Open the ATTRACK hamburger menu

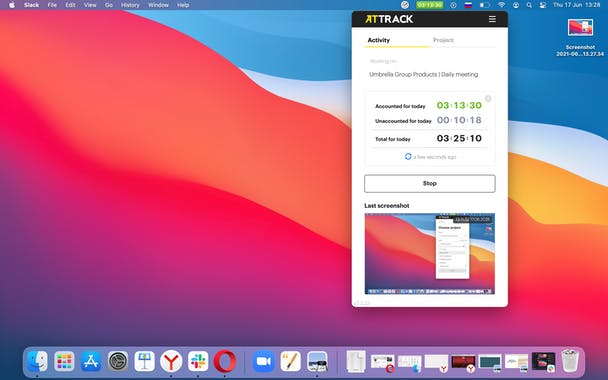pos(492,19)
